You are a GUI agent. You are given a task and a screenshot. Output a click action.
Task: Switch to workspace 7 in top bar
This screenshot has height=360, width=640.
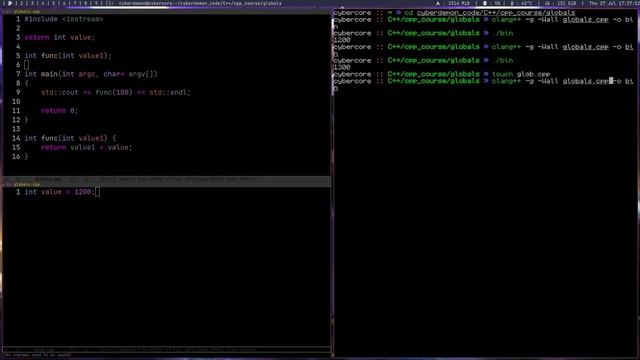pyautogui.click(x=75, y=3)
